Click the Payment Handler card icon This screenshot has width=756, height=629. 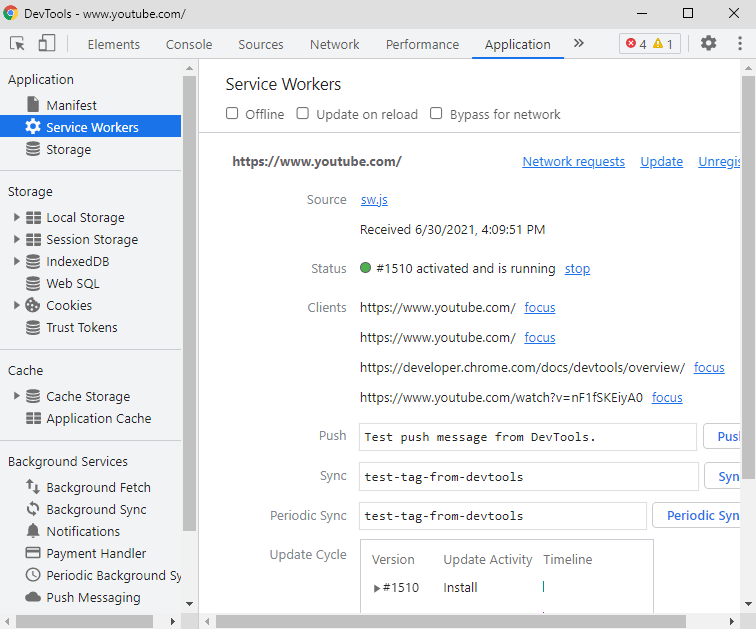pos(33,552)
